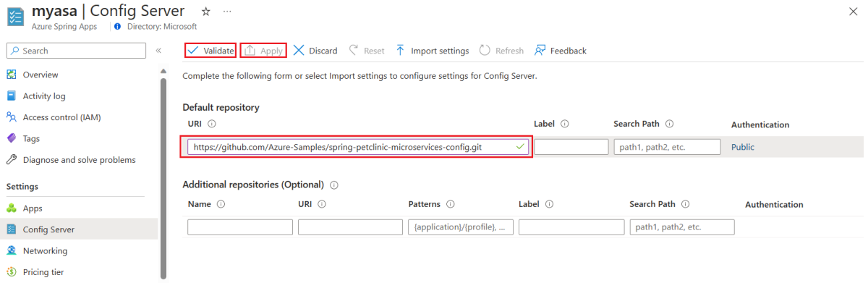
Task: Favorite the page with the star icon
Action: click(205, 12)
